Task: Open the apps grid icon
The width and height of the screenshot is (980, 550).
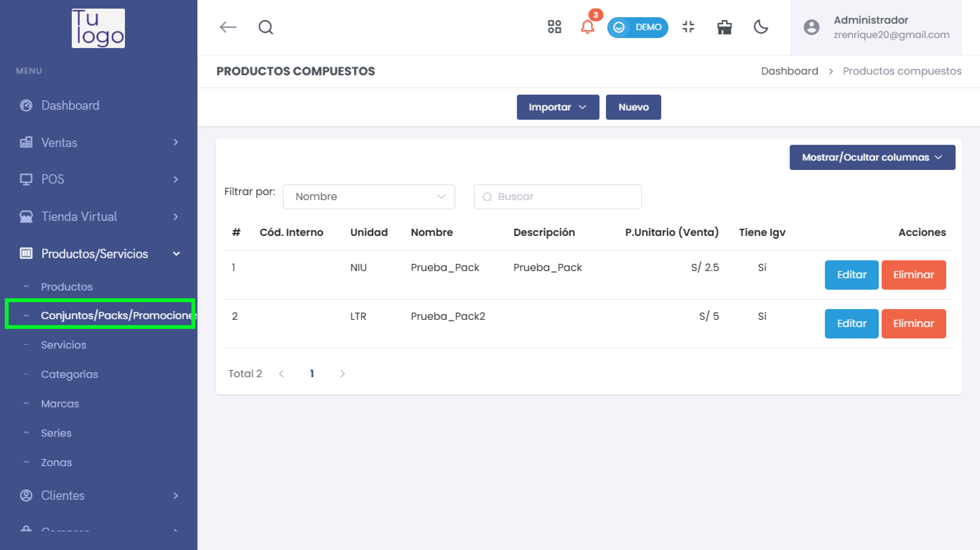Action: [x=554, y=27]
